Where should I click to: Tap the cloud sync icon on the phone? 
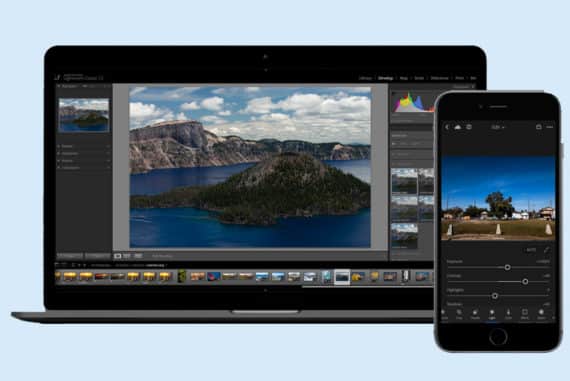click(458, 127)
